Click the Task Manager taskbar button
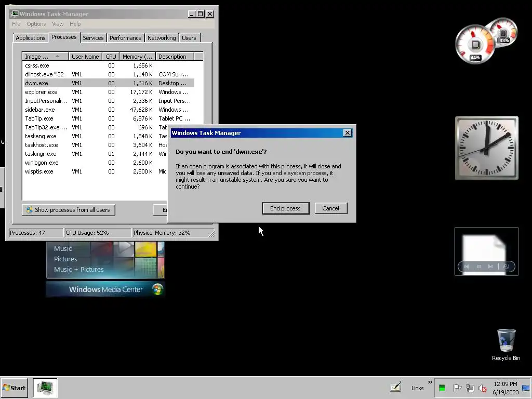This screenshot has width=532, height=399. click(45, 388)
